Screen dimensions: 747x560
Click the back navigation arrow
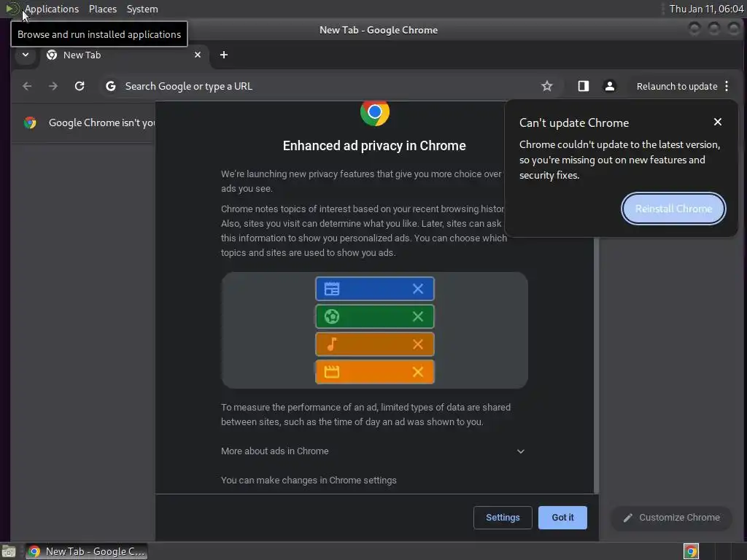pyautogui.click(x=27, y=86)
